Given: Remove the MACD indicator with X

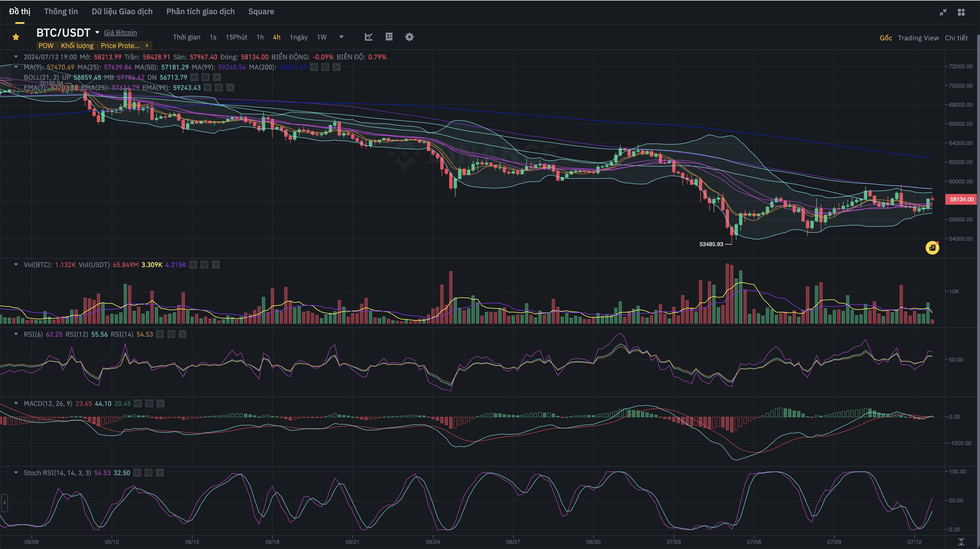Looking at the screenshot, I should 160,404.
